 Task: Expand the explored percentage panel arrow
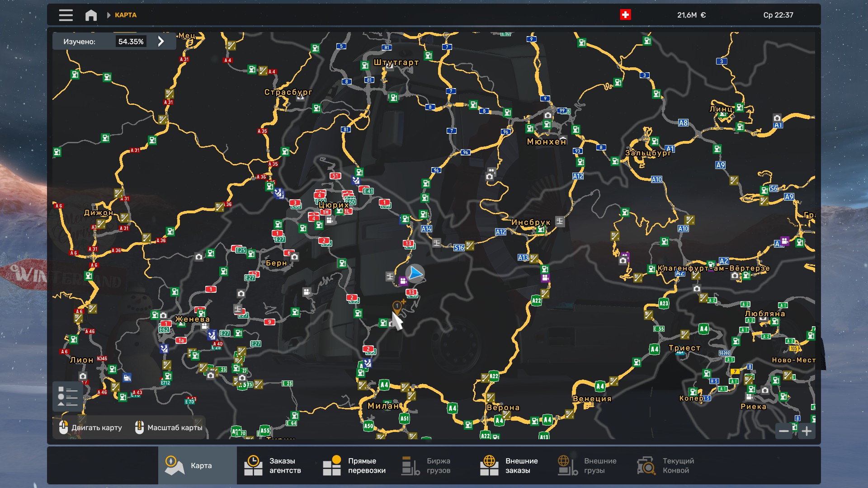click(x=161, y=41)
